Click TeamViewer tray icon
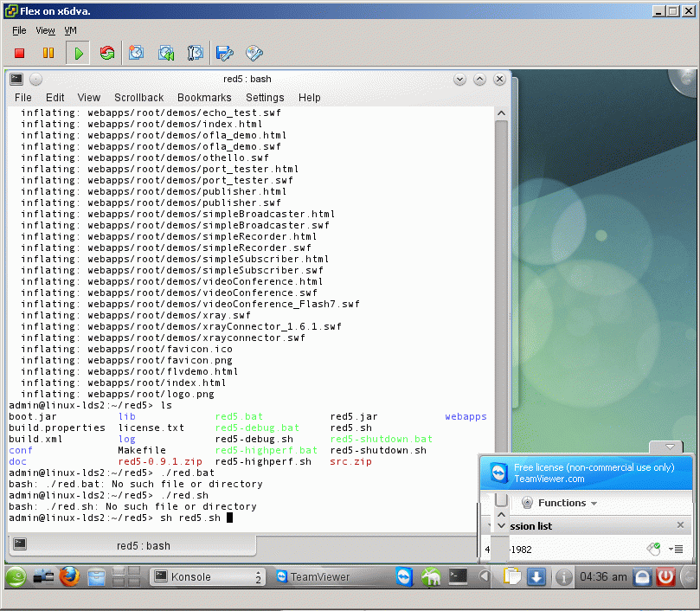The image size is (700, 611). (x=404, y=576)
